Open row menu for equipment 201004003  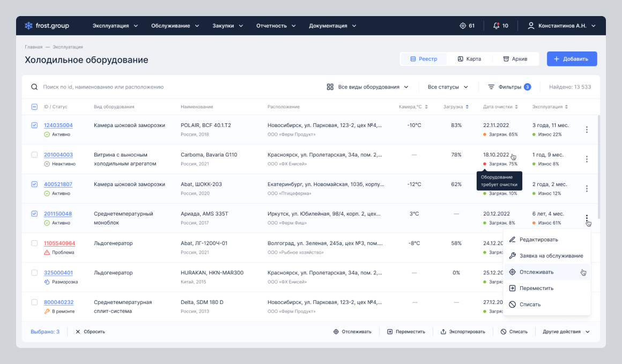(587, 159)
